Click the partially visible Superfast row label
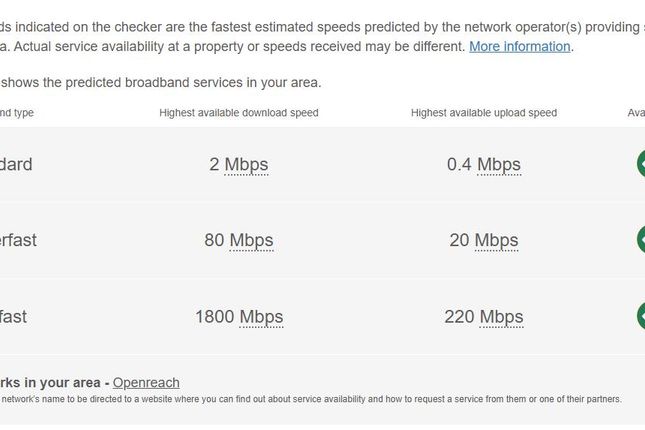645x430 pixels. (18, 240)
